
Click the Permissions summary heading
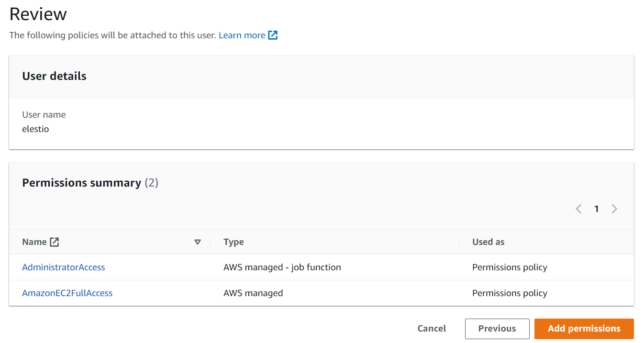click(x=81, y=183)
